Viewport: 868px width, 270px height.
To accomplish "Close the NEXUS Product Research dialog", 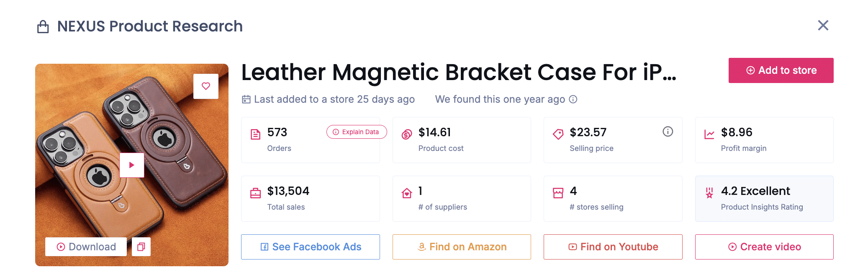I will click(823, 26).
